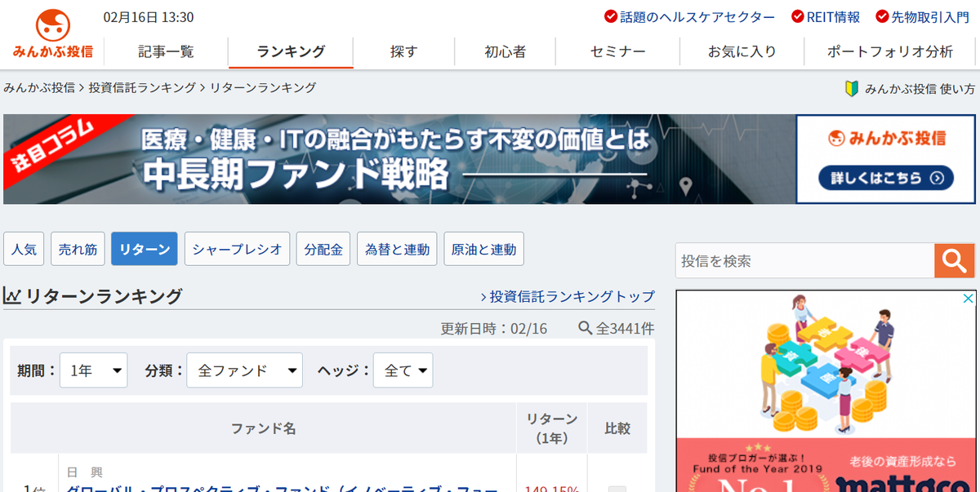Click the 話題のヘルスケアセクター link

tap(697, 16)
